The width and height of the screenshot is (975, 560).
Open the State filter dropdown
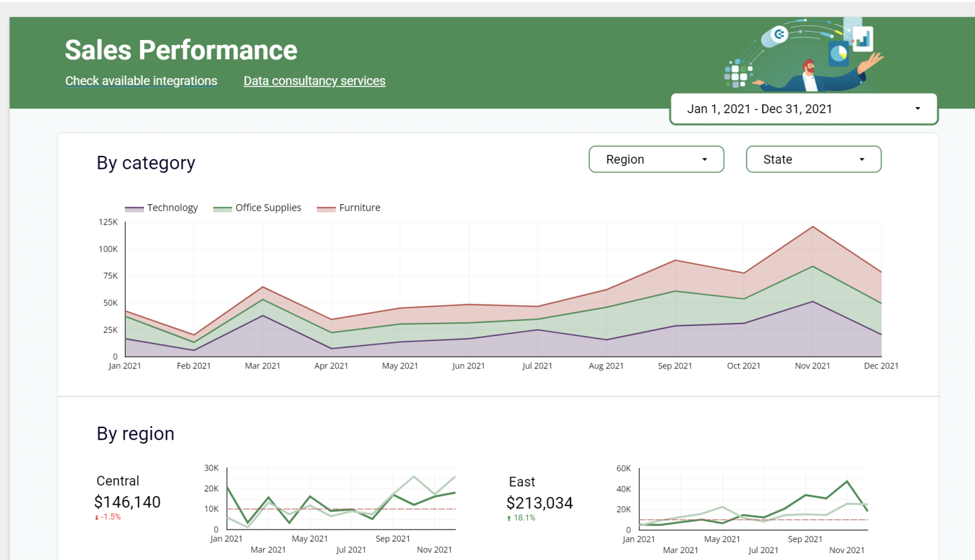813,159
